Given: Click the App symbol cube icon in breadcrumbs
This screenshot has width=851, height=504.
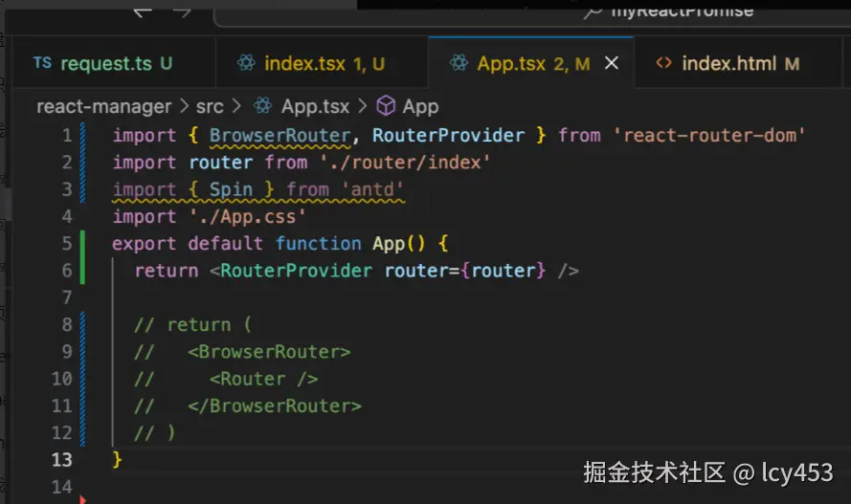Looking at the screenshot, I should (387, 106).
